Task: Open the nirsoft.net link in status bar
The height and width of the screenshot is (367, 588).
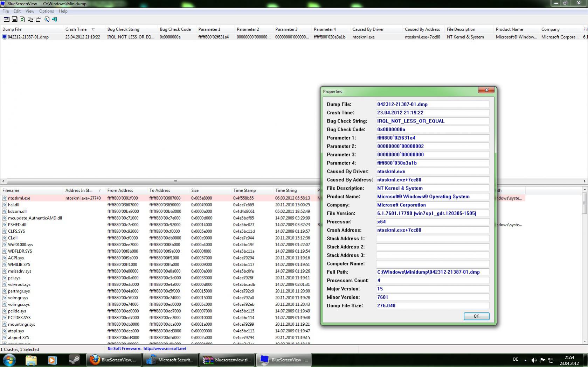Action: coord(165,349)
